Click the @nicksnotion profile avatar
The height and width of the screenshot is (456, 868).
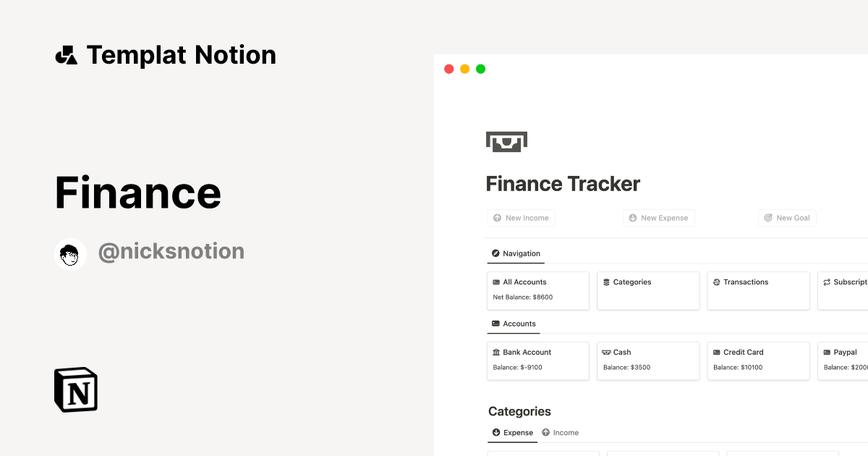click(x=70, y=254)
